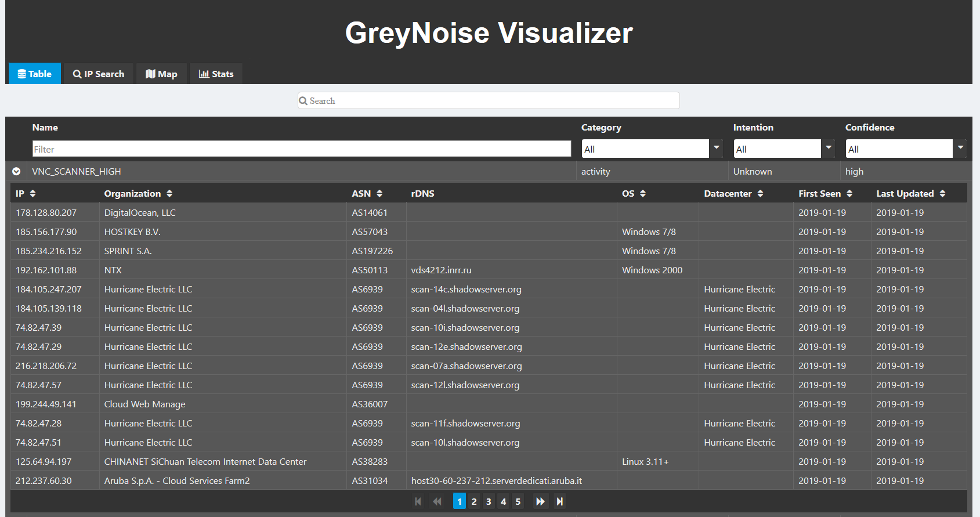Click the magnifier icon in Search box

[x=303, y=101]
